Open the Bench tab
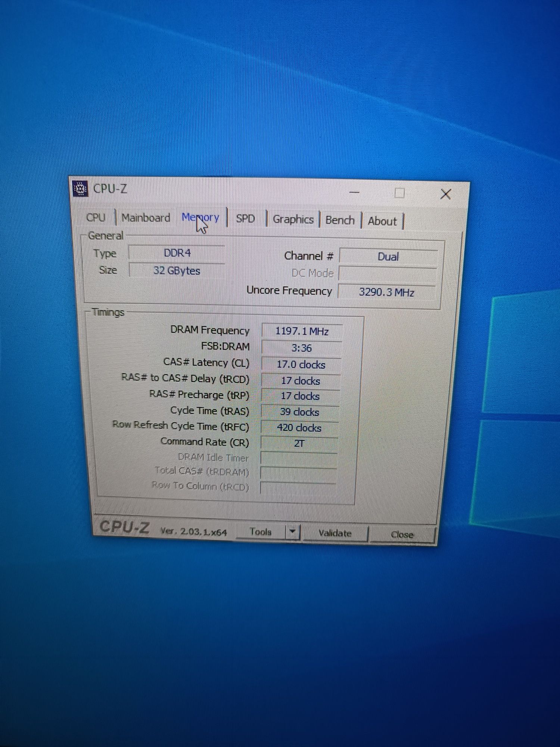The width and height of the screenshot is (560, 747). tap(340, 220)
